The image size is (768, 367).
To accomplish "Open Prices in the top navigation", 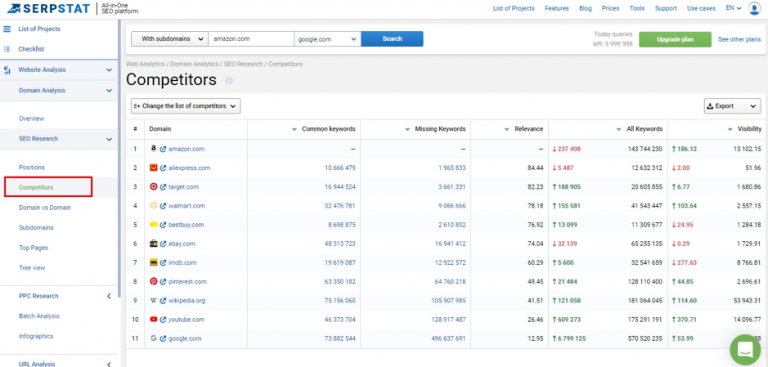I will tap(610, 8).
